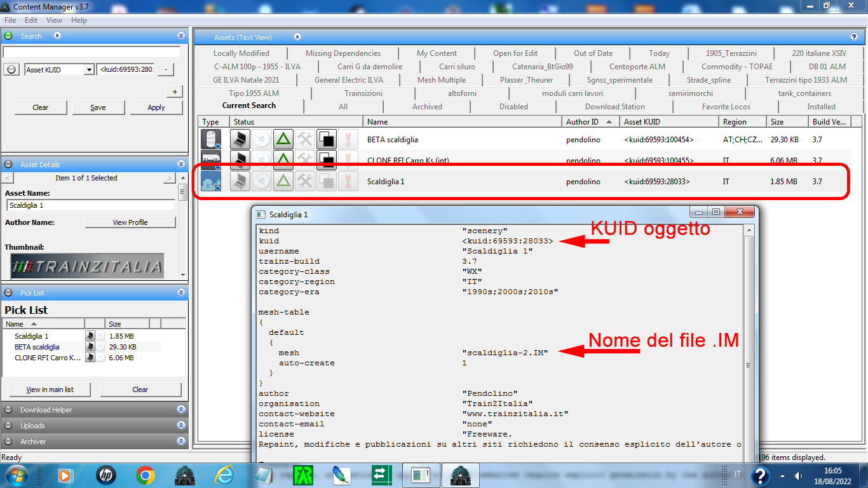Image resolution: width=868 pixels, height=488 pixels.
Task: Click laptop icon of Scaldiglia 1 in Pick List
Action: point(90,336)
